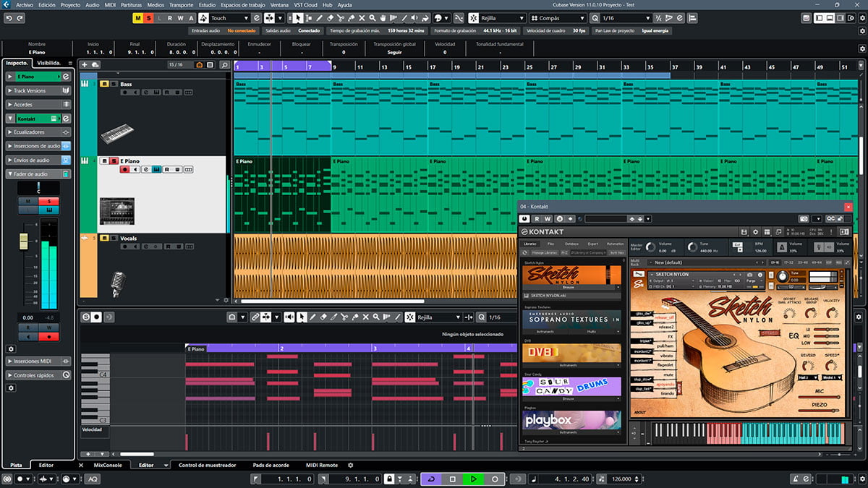Open the Proyecto menu

(x=70, y=4)
